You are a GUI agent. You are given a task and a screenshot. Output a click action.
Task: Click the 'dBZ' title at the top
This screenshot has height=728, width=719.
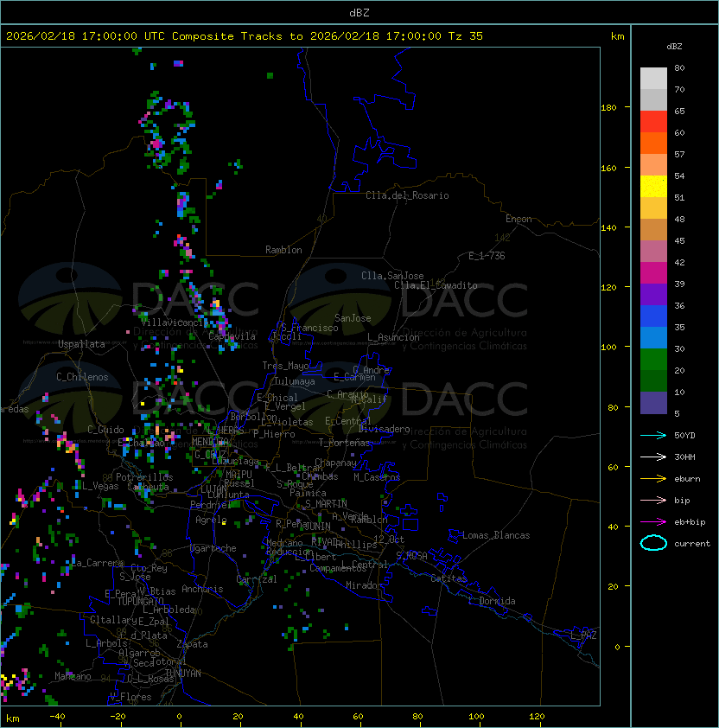[359, 12]
